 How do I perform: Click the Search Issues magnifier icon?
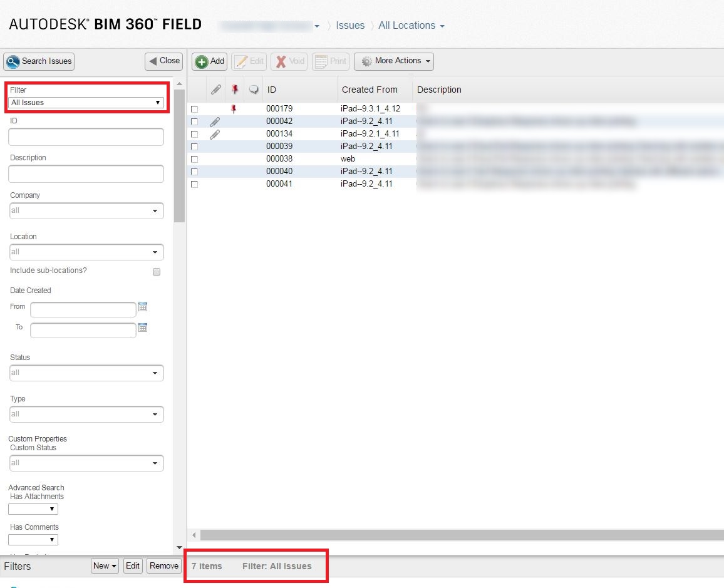pos(14,61)
